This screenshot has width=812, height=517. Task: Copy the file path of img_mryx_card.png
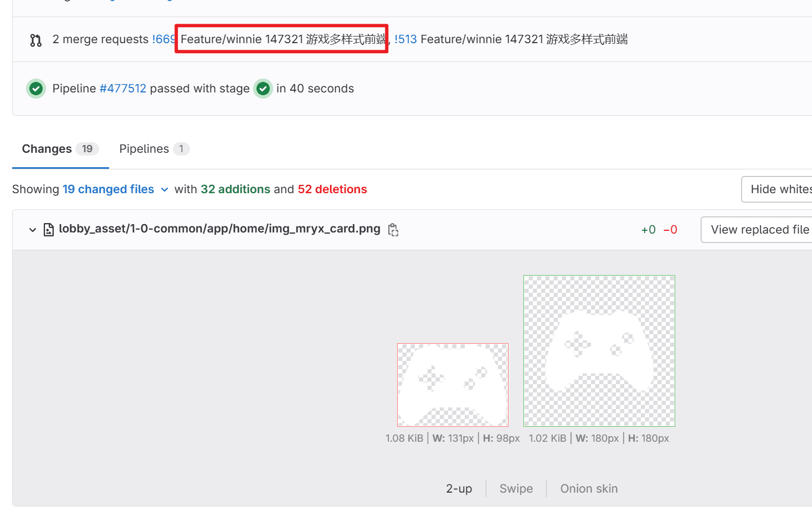click(x=393, y=230)
